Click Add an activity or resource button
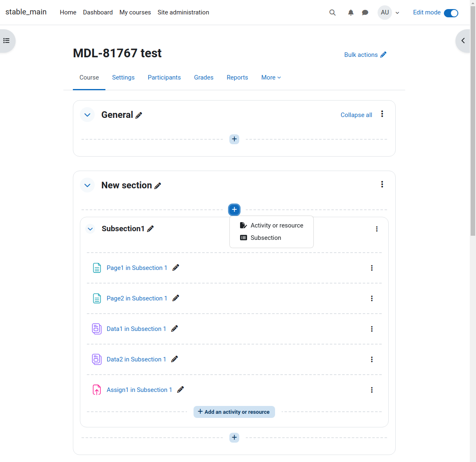 [x=234, y=412]
